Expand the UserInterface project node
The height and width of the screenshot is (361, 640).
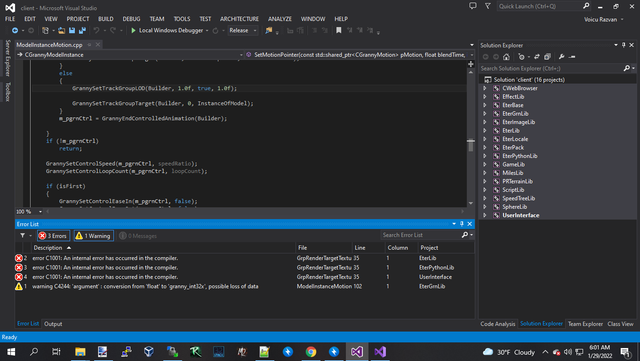coord(485,215)
